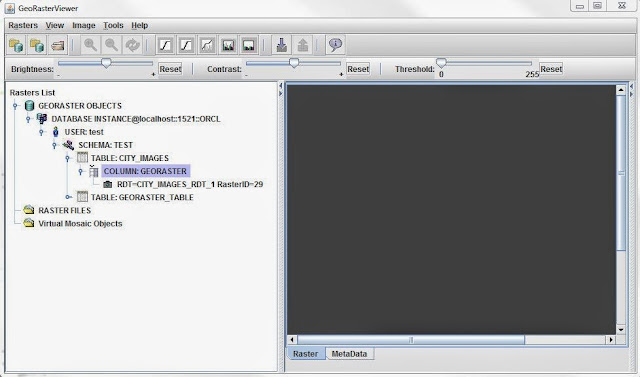Click the stretch curve icon next to zoom separator
Viewport: 640px width, 377px height.
coord(165,45)
